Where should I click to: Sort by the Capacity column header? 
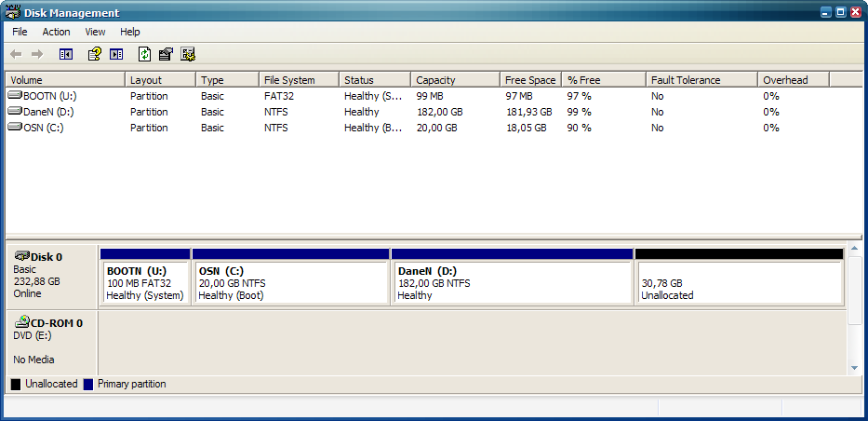click(455, 80)
